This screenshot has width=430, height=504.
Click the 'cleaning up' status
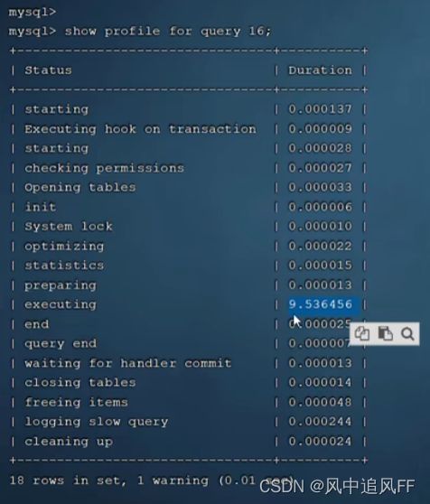(69, 442)
